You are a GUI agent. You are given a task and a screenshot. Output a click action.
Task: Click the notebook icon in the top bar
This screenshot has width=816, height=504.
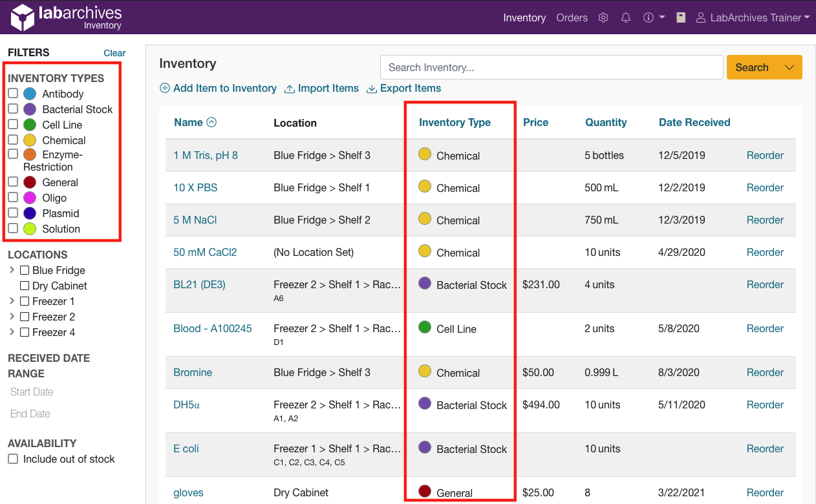coord(680,17)
